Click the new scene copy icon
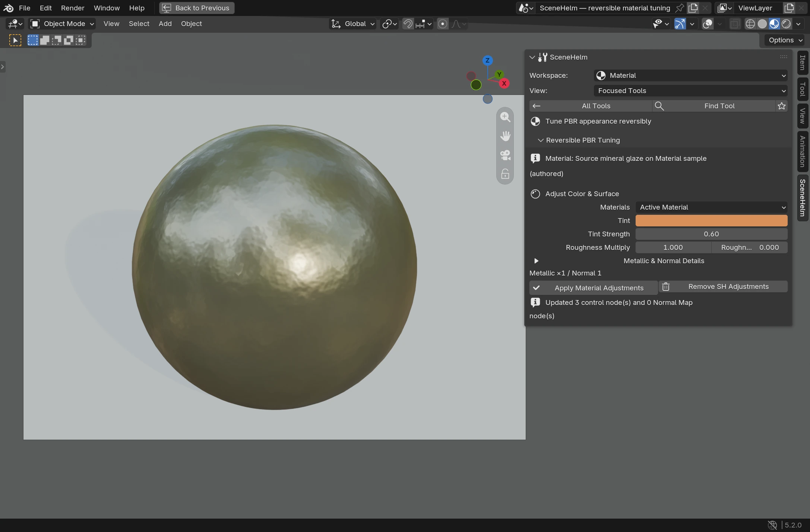 point(693,8)
